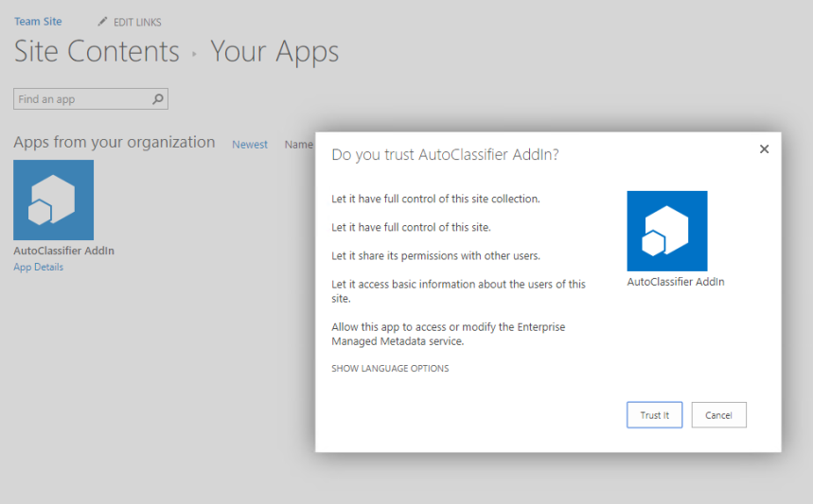Open the AutoClassifier AddIn tile under organization apps
The width and height of the screenshot is (813, 504).
53,200
